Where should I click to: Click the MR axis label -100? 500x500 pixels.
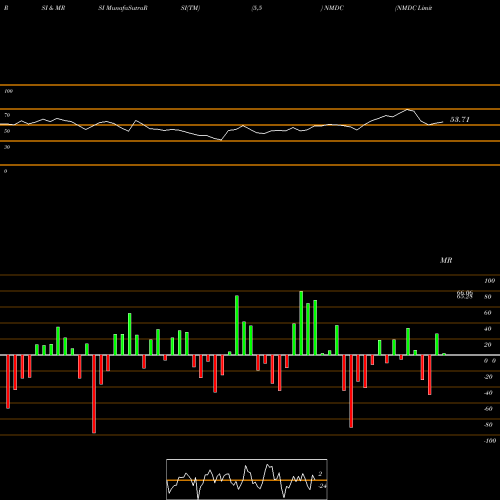(490, 441)
